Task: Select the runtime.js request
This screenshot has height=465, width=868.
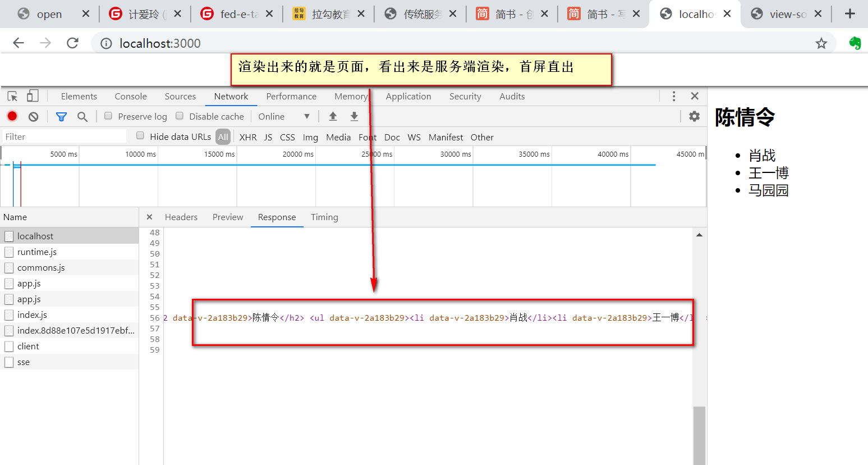Action: tap(69, 252)
